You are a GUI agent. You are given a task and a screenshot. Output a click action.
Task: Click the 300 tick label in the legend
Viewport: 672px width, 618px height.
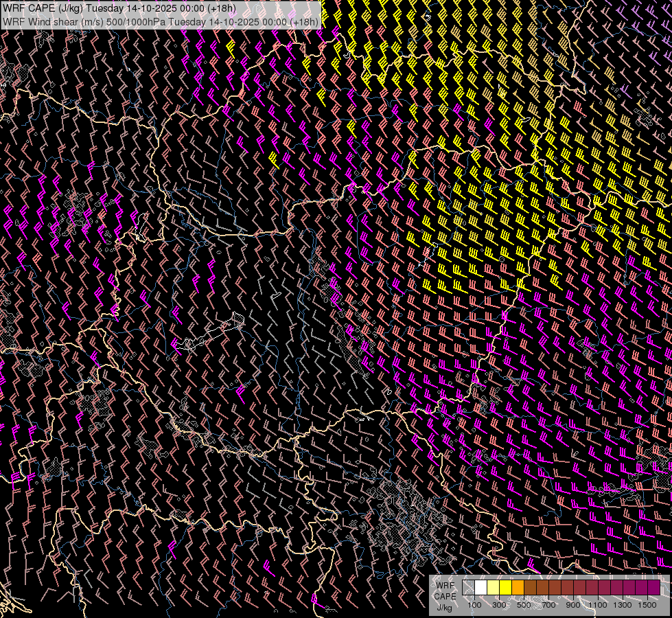(499, 605)
